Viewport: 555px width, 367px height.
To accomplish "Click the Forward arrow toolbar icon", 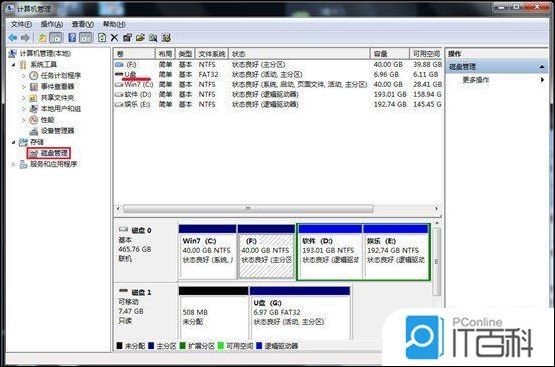I will (x=25, y=38).
